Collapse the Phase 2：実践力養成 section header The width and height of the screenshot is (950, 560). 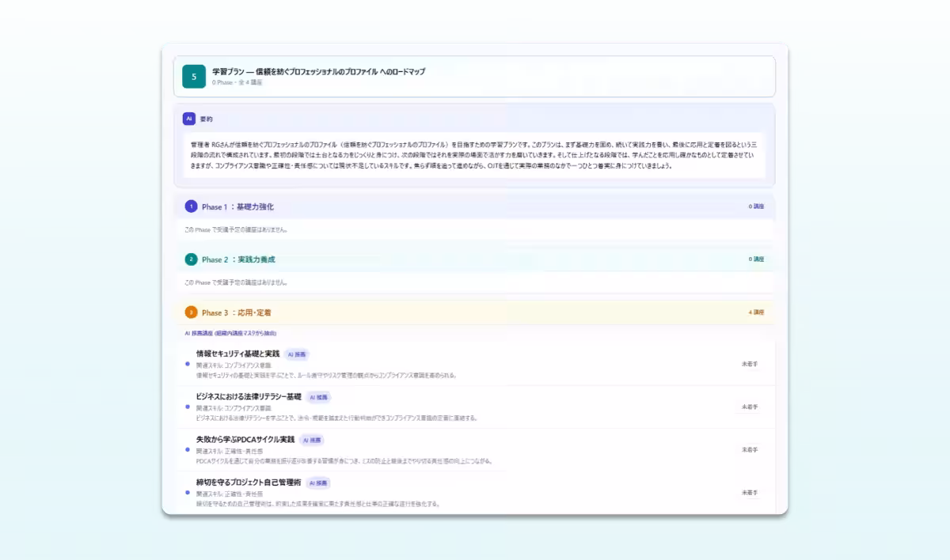pyautogui.click(x=475, y=259)
